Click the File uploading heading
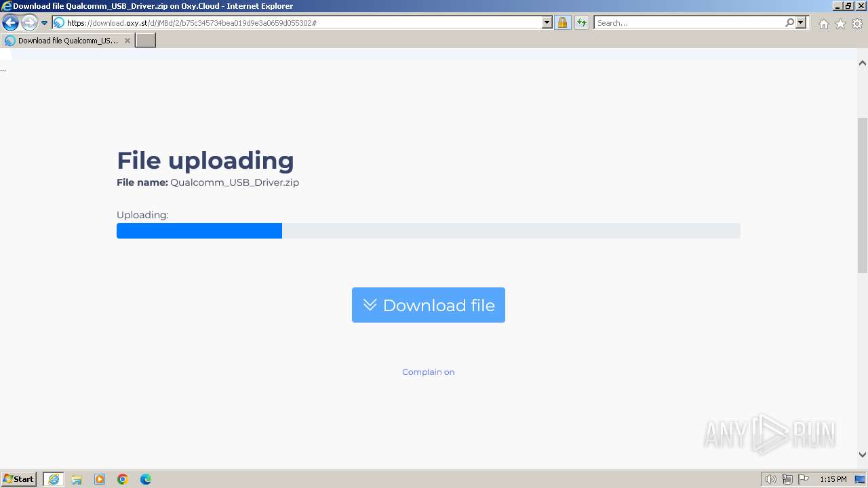This screenshot has height=488, width=868. 205,161
